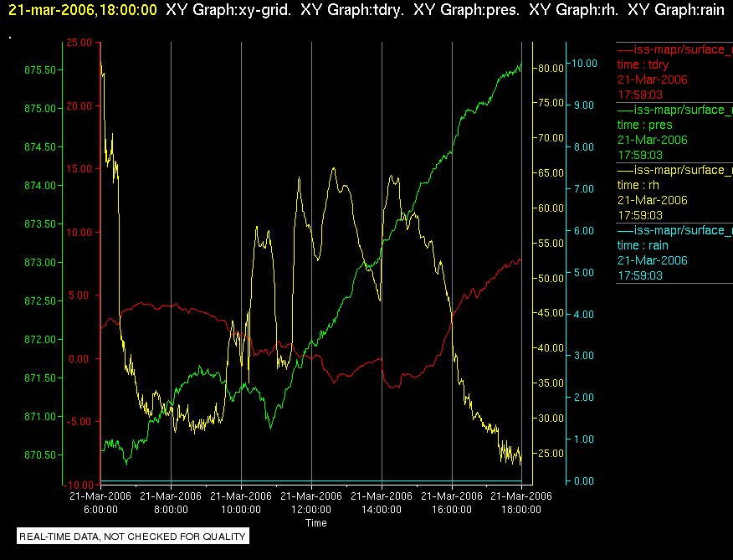Click the red -10.00 temperature axis label
The width and height of the screenshot is (733, 560).
tap(78, 486)
